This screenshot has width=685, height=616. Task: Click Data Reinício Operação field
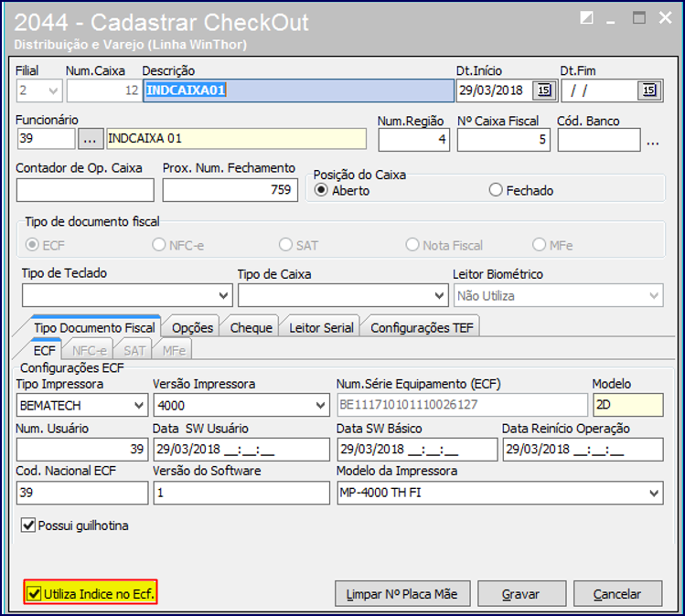(x=583, y=450)
